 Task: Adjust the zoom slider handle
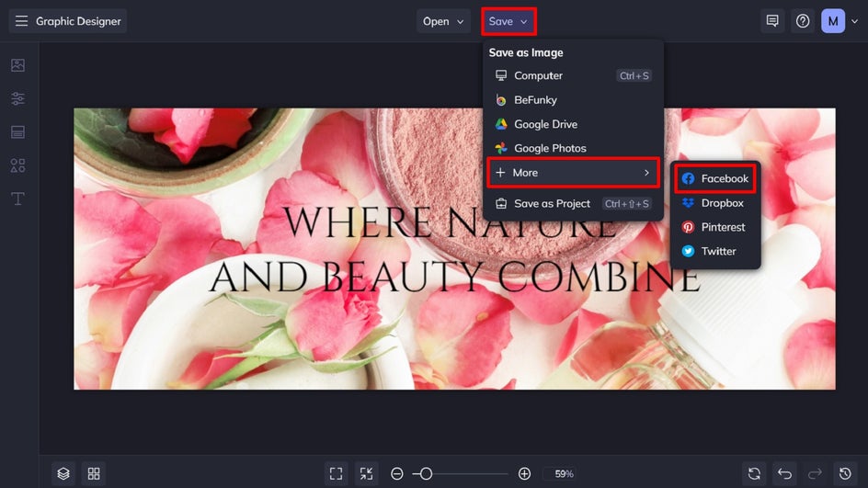[426, 473]
